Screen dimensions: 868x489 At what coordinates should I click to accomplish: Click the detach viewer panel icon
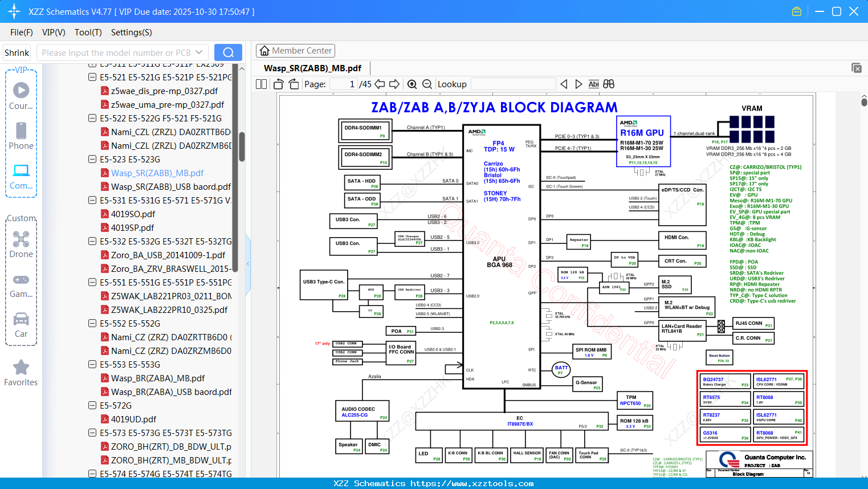click(x=857, y=68)
